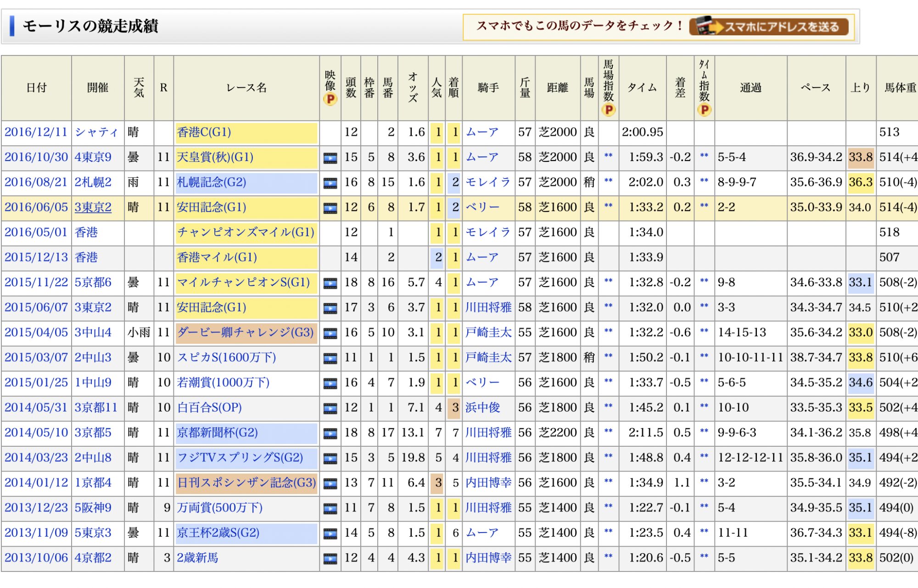Click 馬場指数 ** link for 天皇賞(秋) row
The width and height of the screenshot is (918, 588).
pos(608,156)
